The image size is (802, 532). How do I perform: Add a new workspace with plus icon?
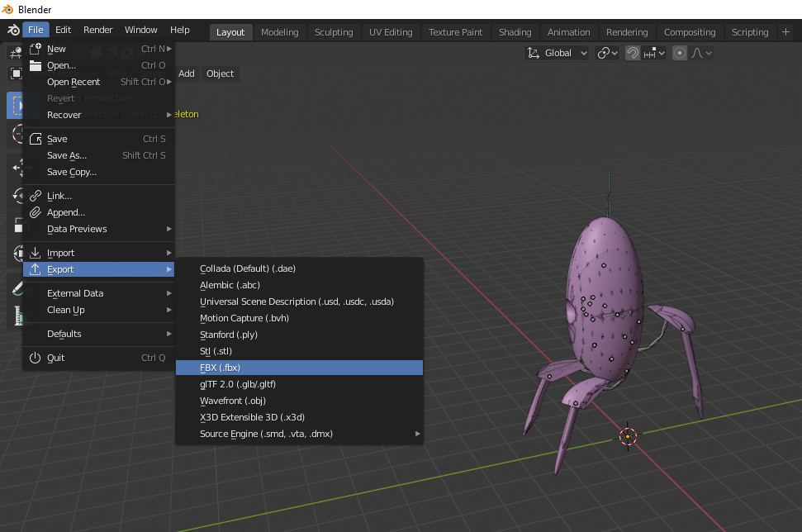pyautogui.click(x=786, y=32)
